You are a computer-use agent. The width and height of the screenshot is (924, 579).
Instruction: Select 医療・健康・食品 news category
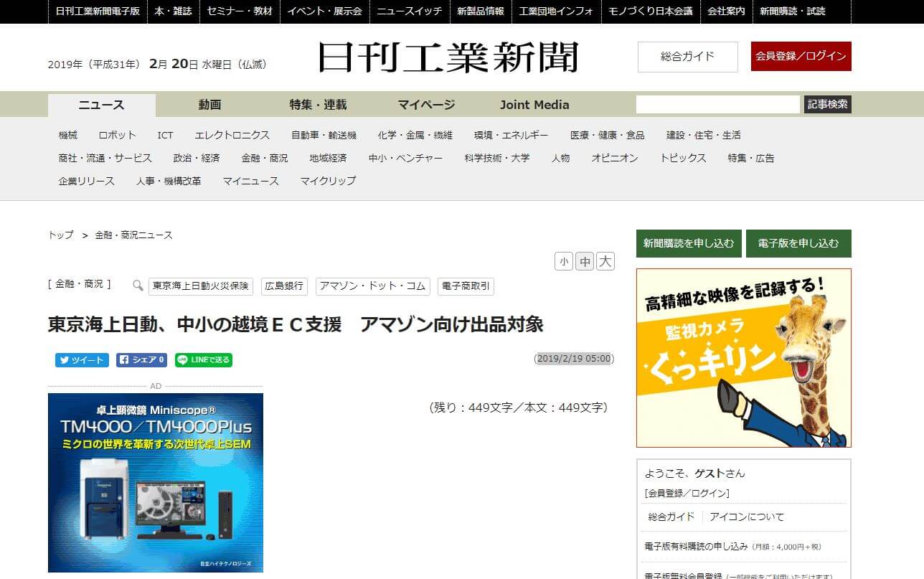coord(607,135)
